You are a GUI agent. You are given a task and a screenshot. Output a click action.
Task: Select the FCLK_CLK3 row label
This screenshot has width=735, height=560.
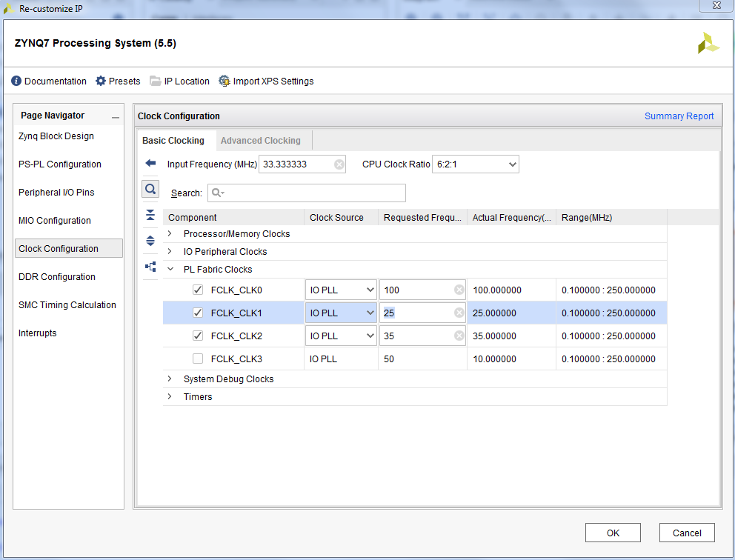[236, 359]
